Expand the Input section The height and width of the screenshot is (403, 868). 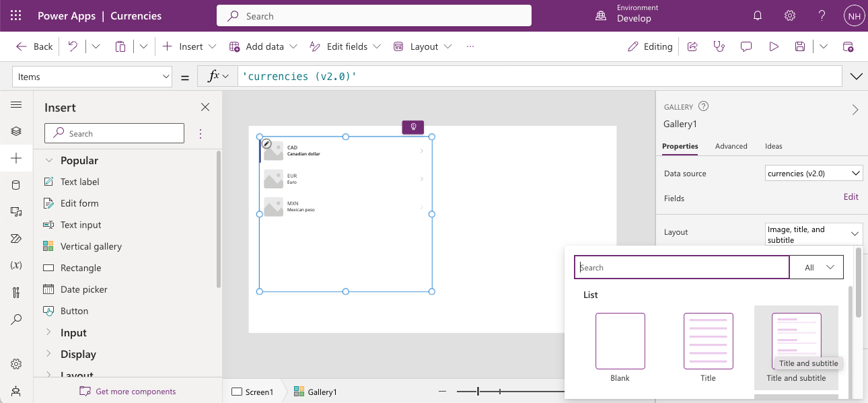(x=48, y=332)
